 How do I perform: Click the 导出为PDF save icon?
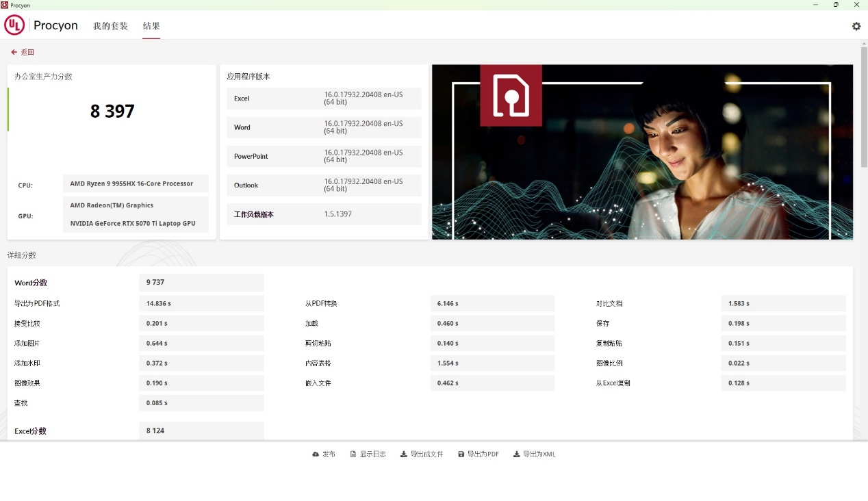click(x=461, y=454)
